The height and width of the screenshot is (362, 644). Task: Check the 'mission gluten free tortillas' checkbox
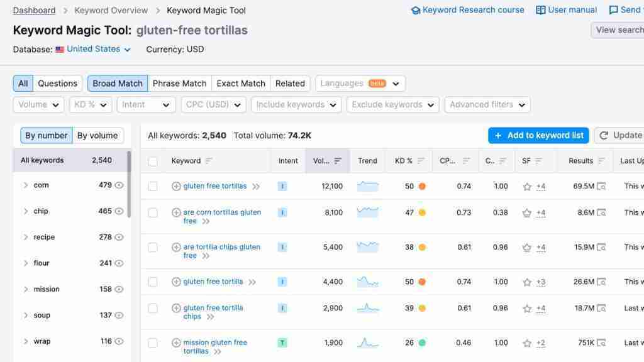[x=153, y=343]
